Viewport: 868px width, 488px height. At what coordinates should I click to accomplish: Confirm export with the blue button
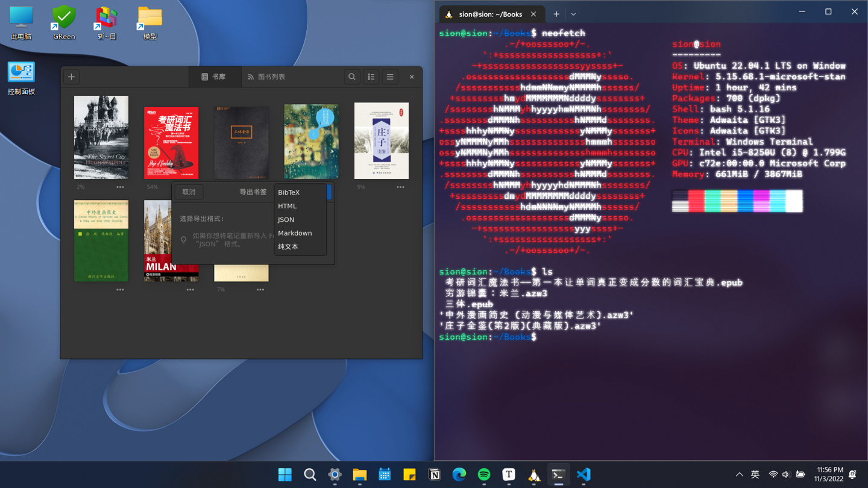(x=329, y=192)
